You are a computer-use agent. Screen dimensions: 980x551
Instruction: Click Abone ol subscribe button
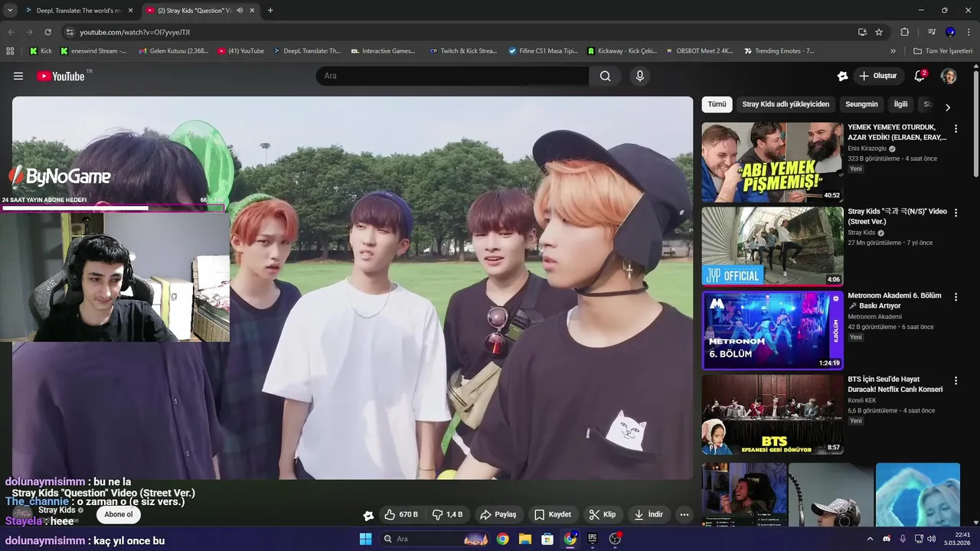[119, 514]
